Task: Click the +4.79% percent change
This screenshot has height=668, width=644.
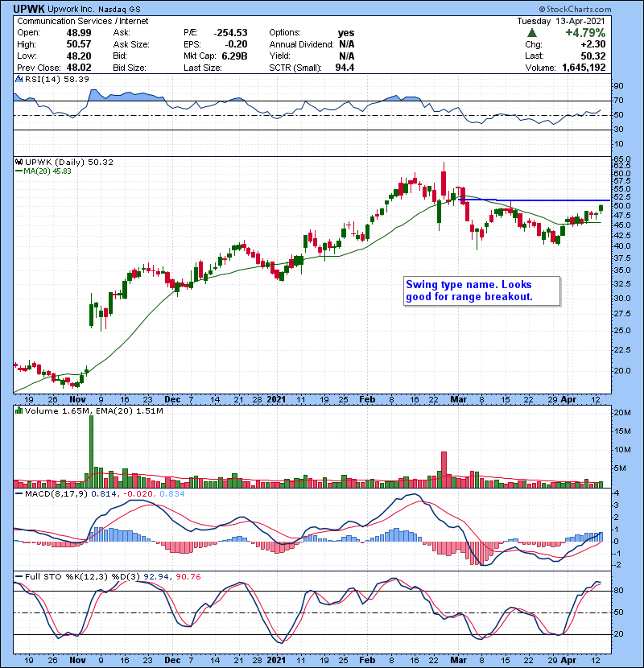Action: [585, 33]
